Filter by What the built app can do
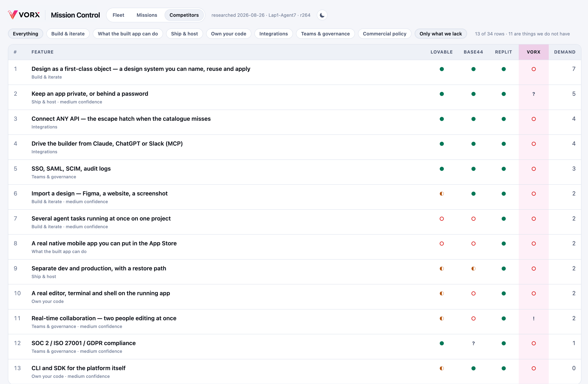The height and width of the screenshot is (384, 588). 128,34
